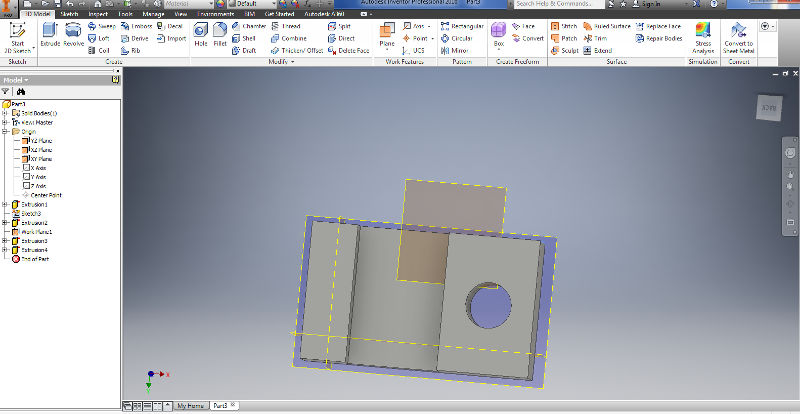800x414 pixels.
Task: Switch to the Manage ribbon tab
Action: (x=153, y=14)
